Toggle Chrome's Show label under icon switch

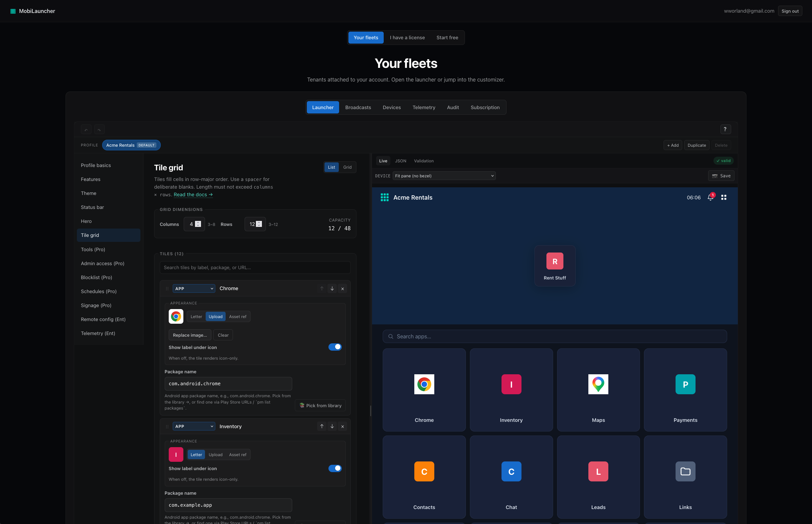coord(335,347)
